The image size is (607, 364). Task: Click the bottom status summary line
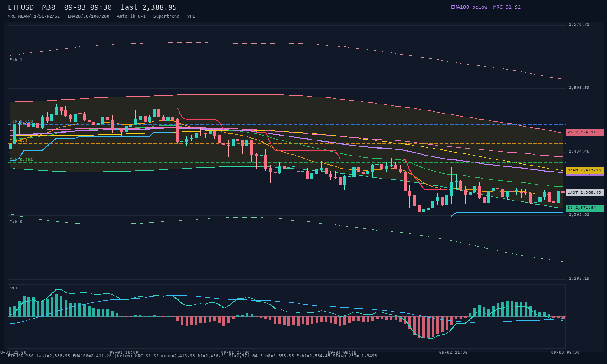pyautogui.click(x=193, y=356)
